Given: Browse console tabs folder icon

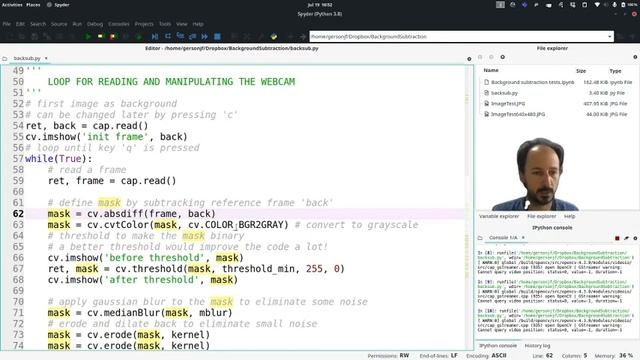Looking at the screenshot, I should pos(480,238).
